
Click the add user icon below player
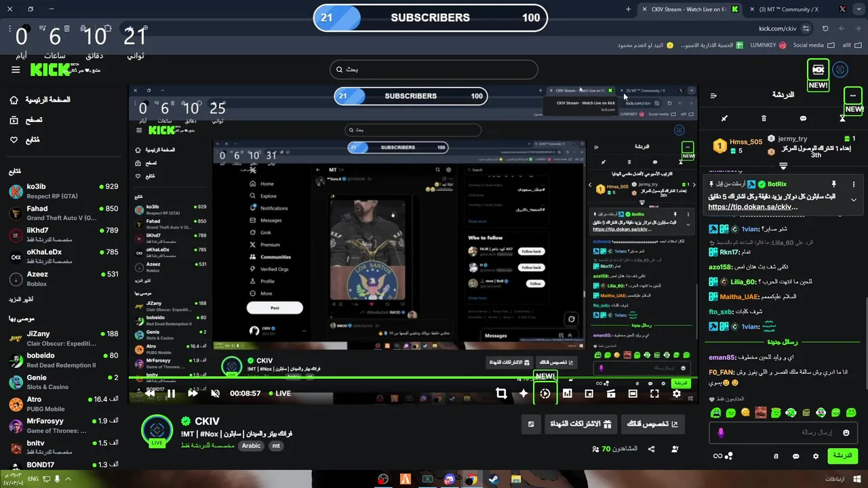click(675, 449)
